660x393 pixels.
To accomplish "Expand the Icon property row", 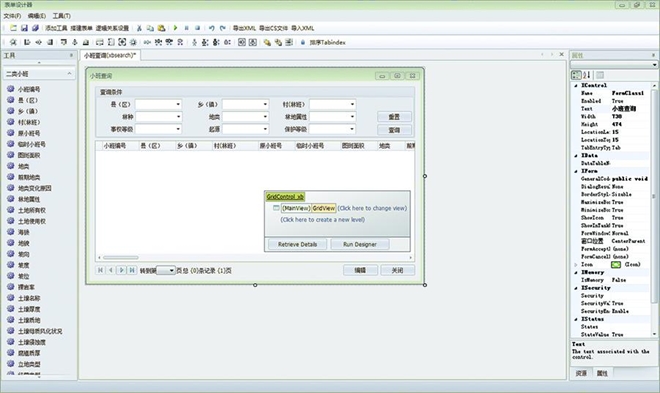I will pos(576,265).
